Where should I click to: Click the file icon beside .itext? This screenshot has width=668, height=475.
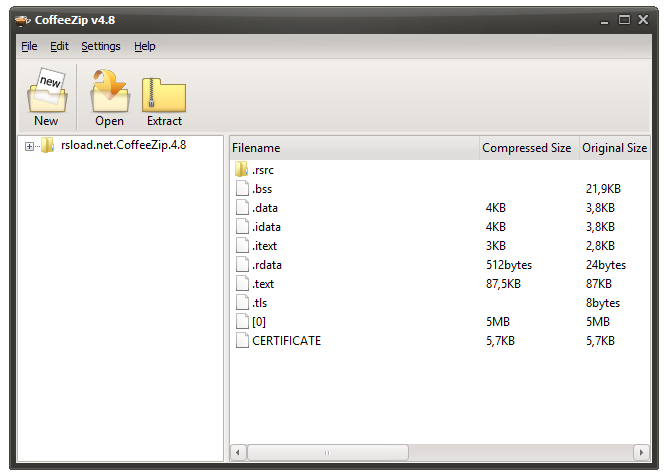point(242,245)
